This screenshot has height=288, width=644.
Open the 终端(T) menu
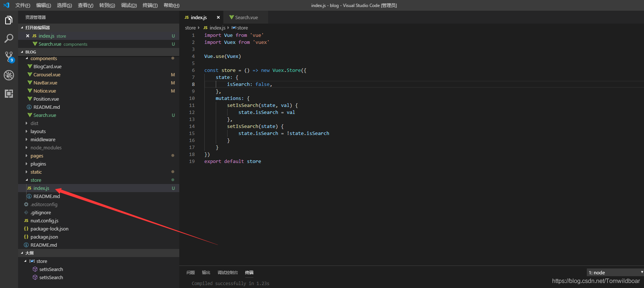(x=150, y=5)
